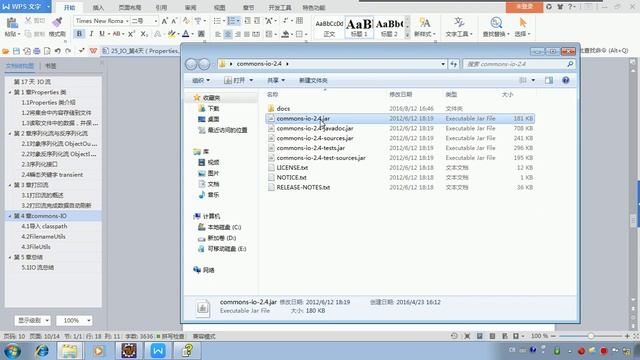Click the Print icon in quick access toolbar
640x360 pixels.
tap(37, 51)
